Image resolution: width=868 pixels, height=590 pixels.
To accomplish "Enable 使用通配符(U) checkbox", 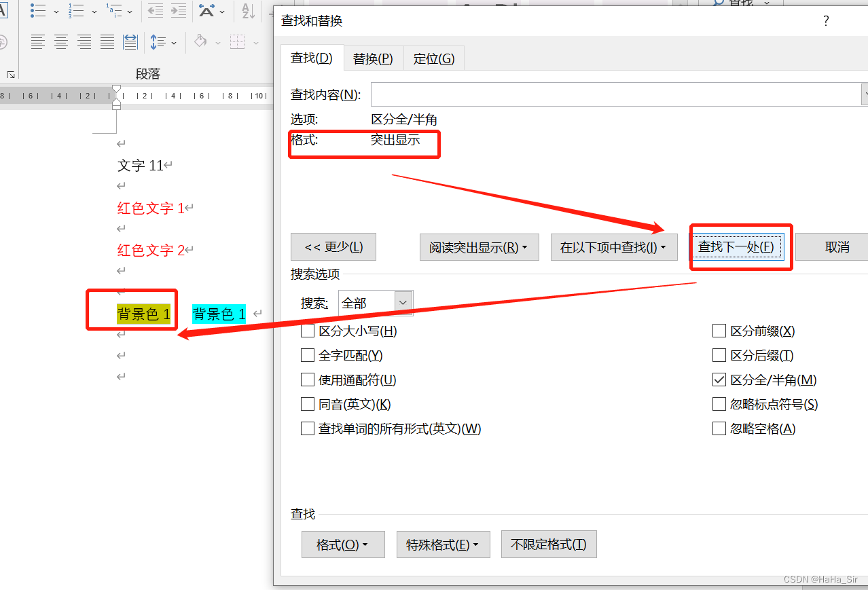I will click(308, 380).
